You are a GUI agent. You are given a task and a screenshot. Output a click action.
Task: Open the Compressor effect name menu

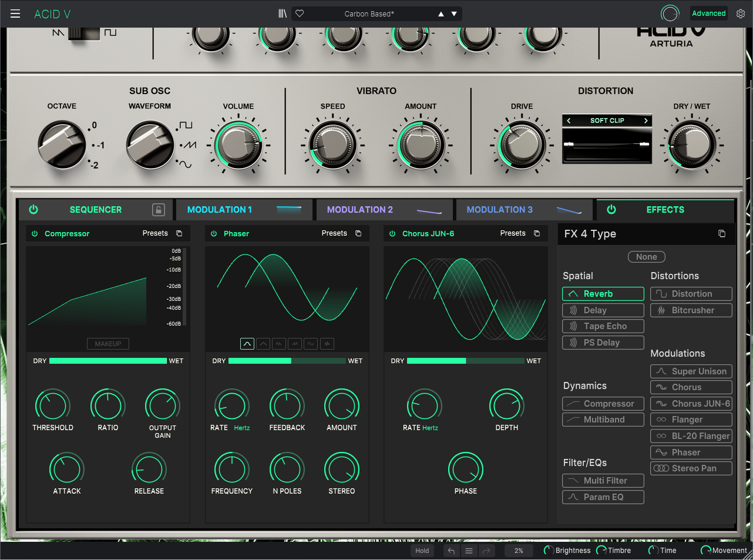67,234
